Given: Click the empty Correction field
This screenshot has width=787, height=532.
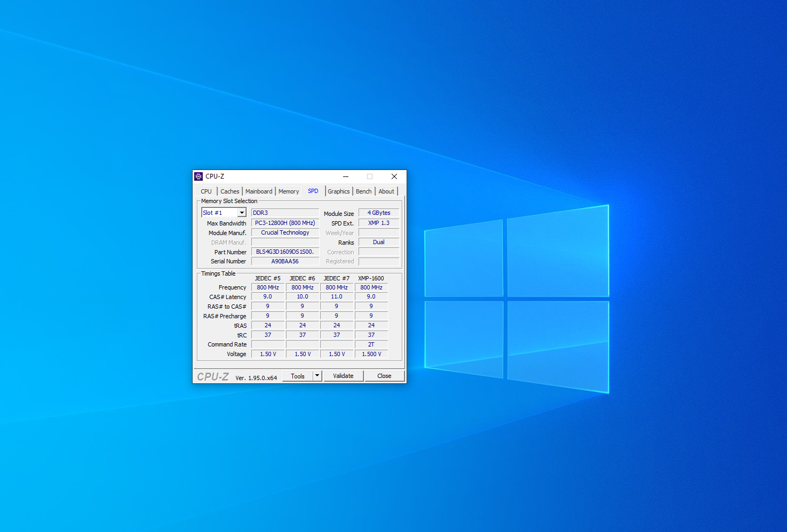Looking at the screenshot, I should pos(379,252).
